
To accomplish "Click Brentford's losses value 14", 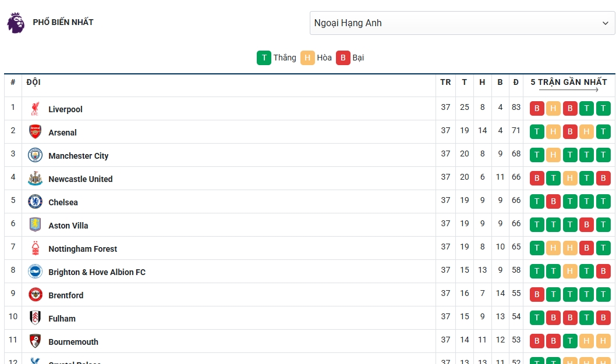I will (x=500, y=293).
